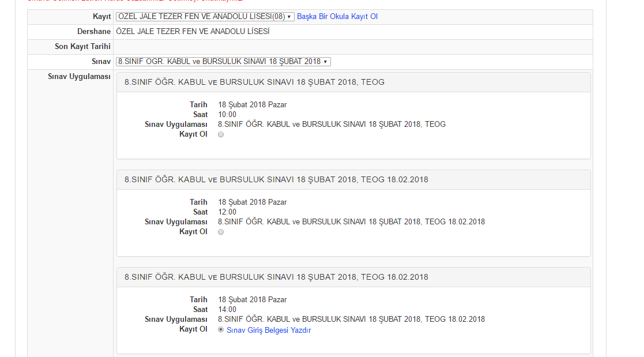644x357 pixels.
Task: Click the "Kayıt Ol" label in the 14:00 panel
Action: [193, 329]
